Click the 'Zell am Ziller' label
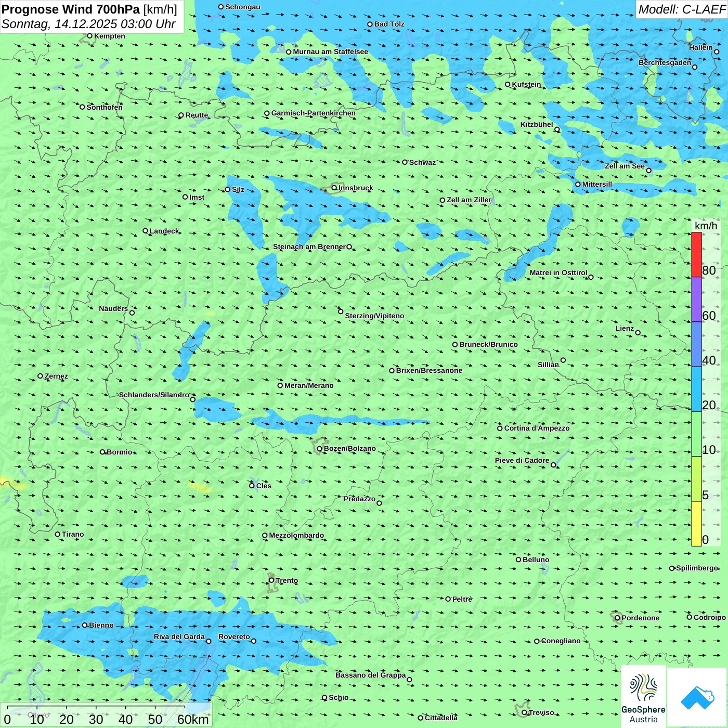This screenshot has width=728, height=728. click(x=469, y=200)
